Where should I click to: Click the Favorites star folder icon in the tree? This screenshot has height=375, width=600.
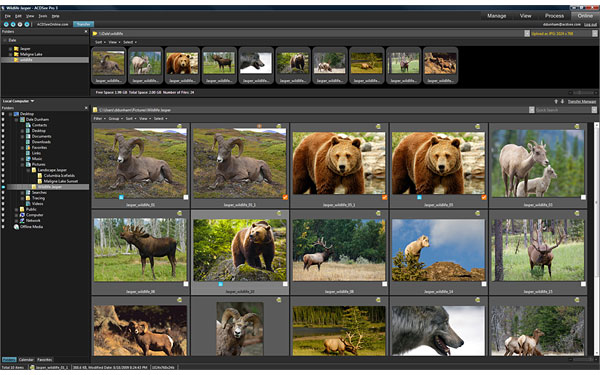point(28,147)
